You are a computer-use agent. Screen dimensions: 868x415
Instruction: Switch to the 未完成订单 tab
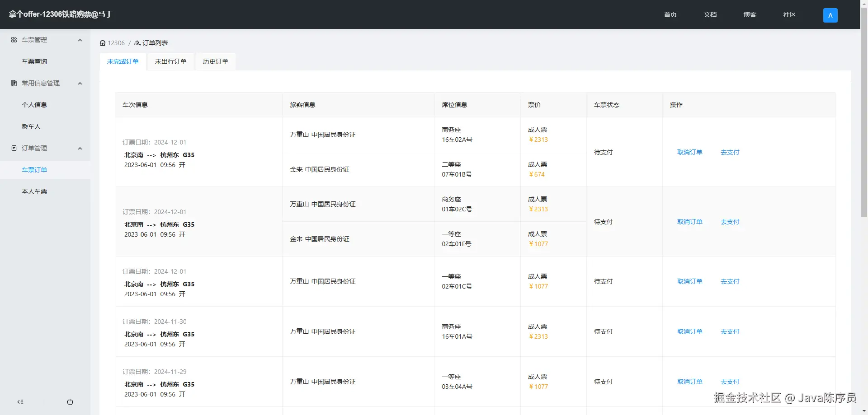click(123, 61)
